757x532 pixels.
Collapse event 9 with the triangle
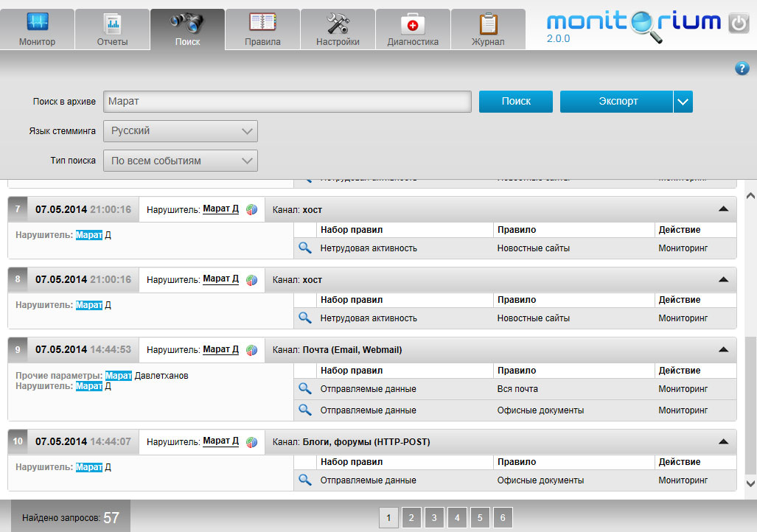coord(723,349)
